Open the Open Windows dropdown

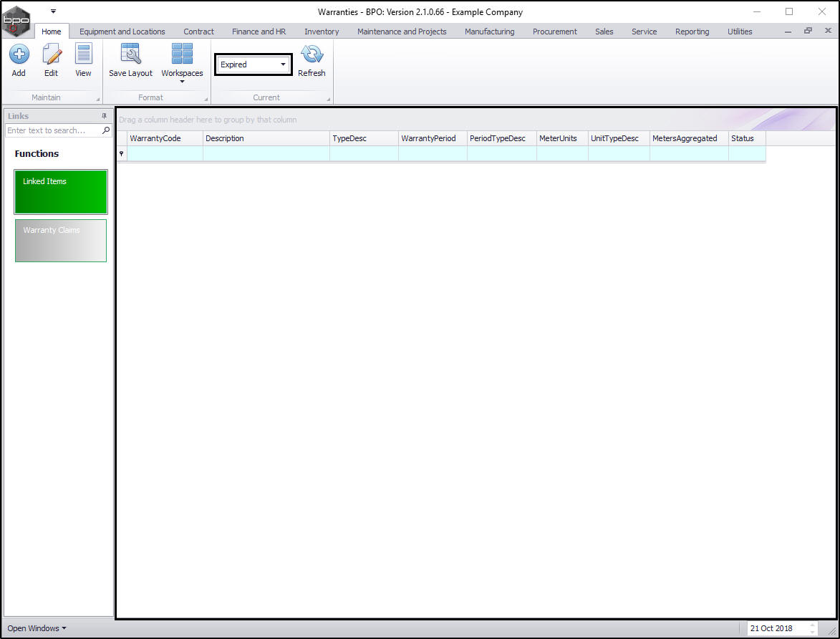click(37, 628)
